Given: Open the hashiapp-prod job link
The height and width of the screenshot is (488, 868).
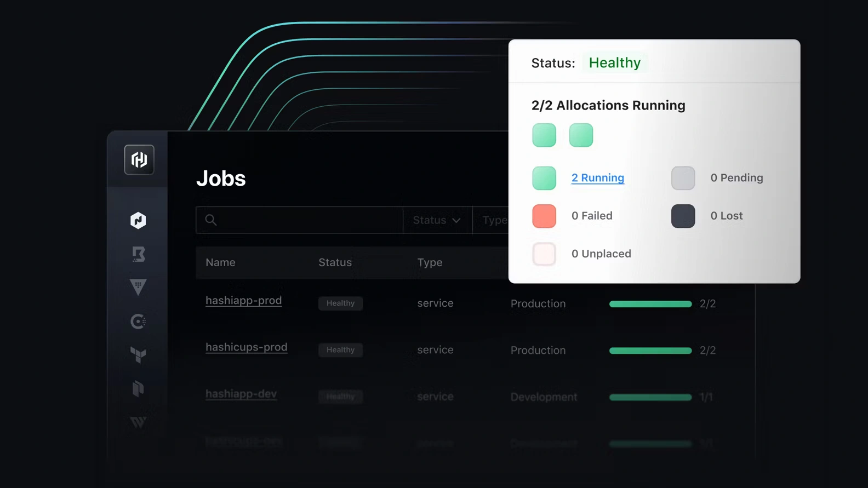Looking at the screenshot, I should click(243, 301).
